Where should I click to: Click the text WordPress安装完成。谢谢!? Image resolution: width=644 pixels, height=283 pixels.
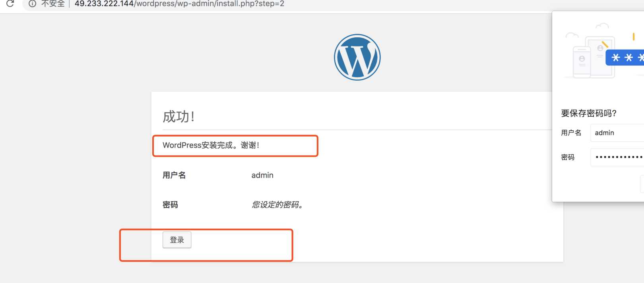(x=211, y=145)
